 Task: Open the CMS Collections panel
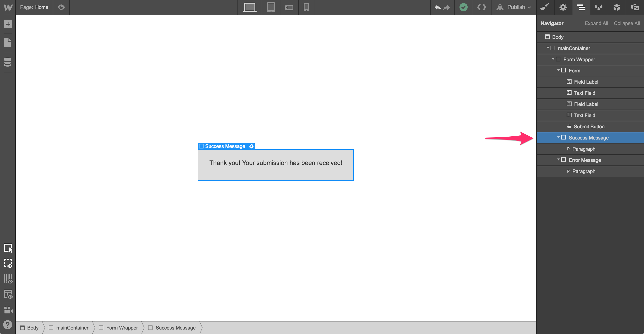point(8,62)
